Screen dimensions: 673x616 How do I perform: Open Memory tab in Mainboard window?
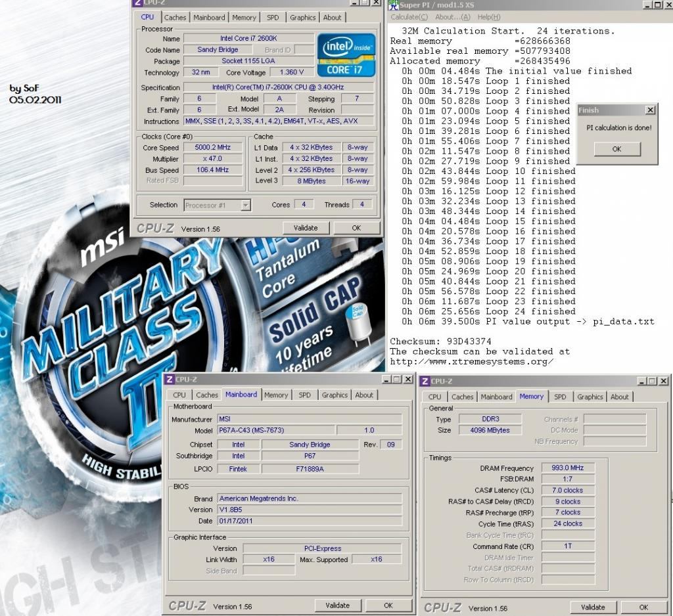[276, 395]
